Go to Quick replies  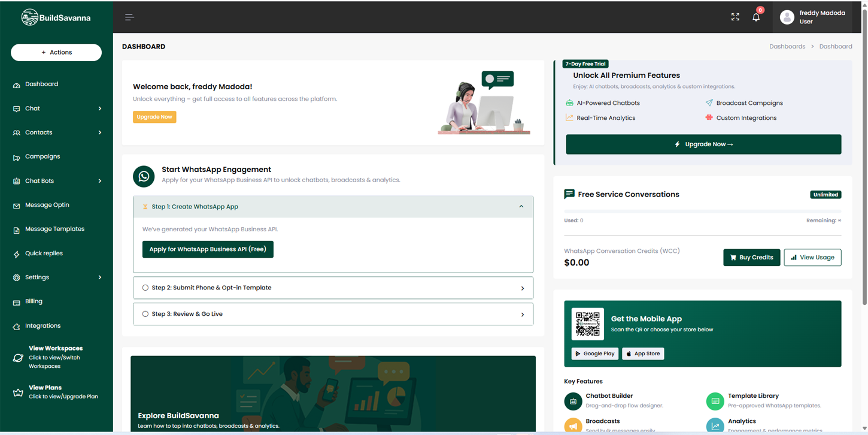point(44,253)
